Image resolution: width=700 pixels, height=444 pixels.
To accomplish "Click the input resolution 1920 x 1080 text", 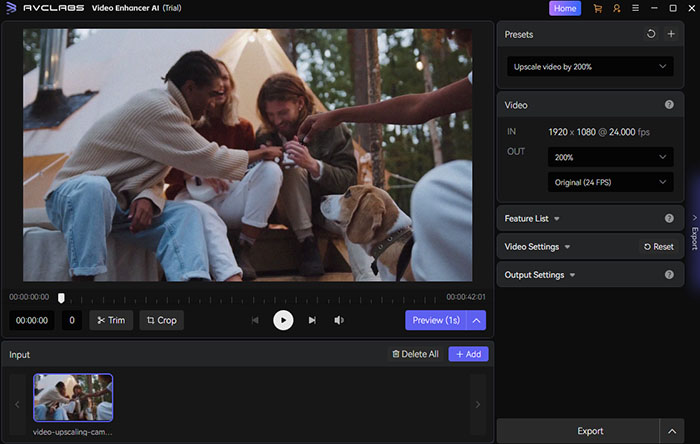I will (572, 132).
